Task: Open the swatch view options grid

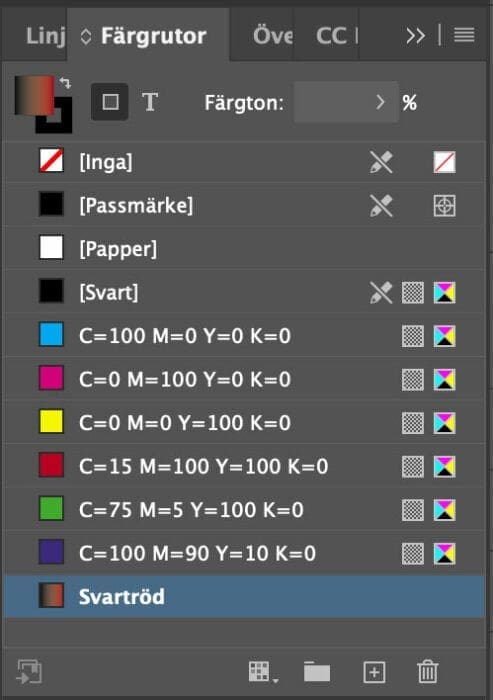Action: pos(263,672)
